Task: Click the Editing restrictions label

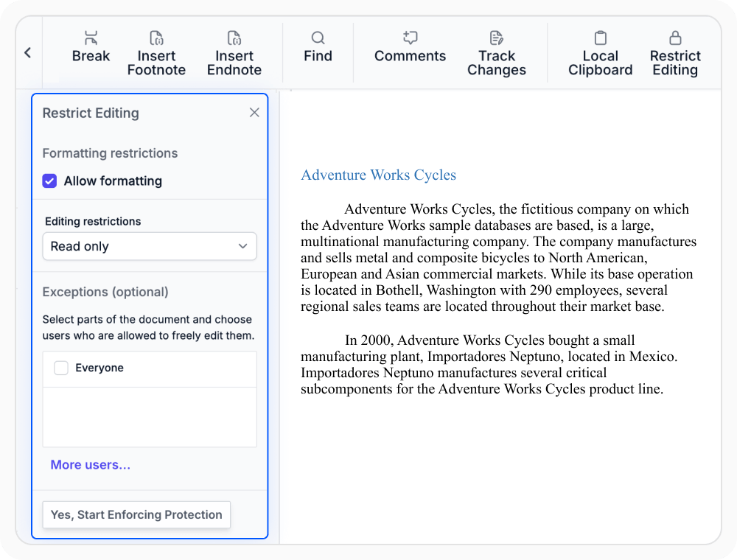Action: click(x=93, y=221)
